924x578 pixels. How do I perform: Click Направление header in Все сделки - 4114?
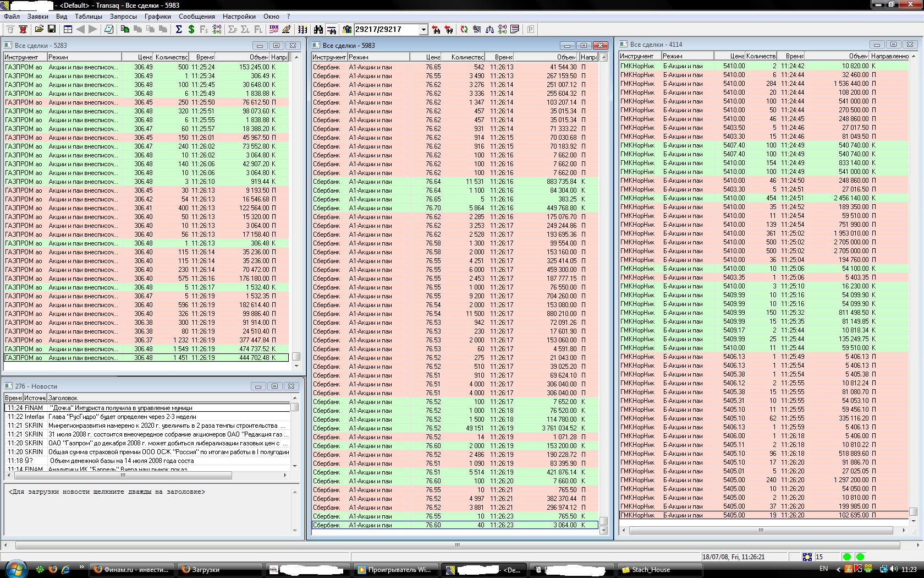coord(889,56)
